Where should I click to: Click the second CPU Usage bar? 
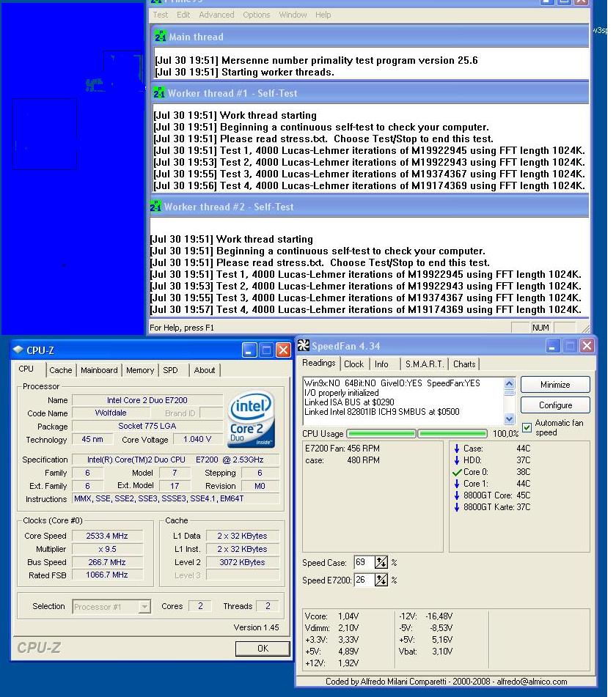coord(452,433)
